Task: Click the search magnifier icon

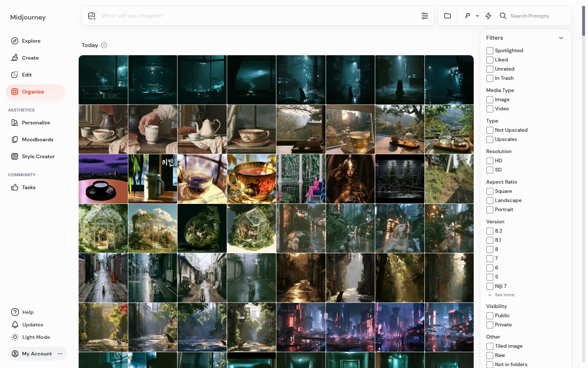Action: 503,16
